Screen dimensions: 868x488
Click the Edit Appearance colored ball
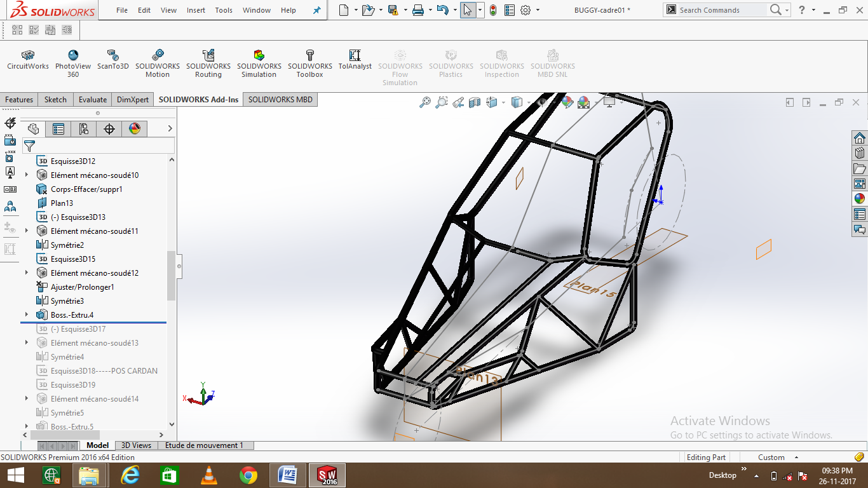(x=567, y=102)
